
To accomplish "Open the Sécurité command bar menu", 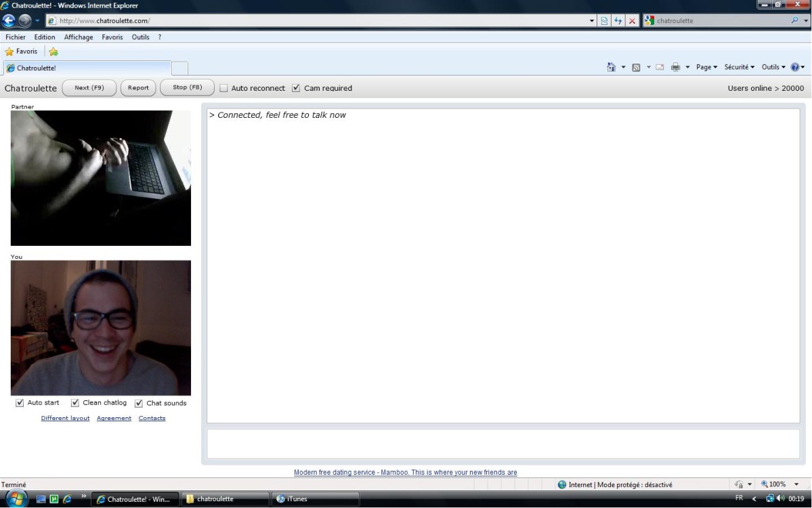I will pyautogui.click(x=739, y=67).
